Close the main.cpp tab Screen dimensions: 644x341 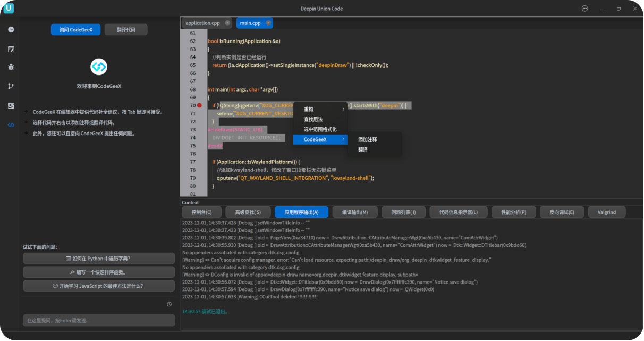268,23
